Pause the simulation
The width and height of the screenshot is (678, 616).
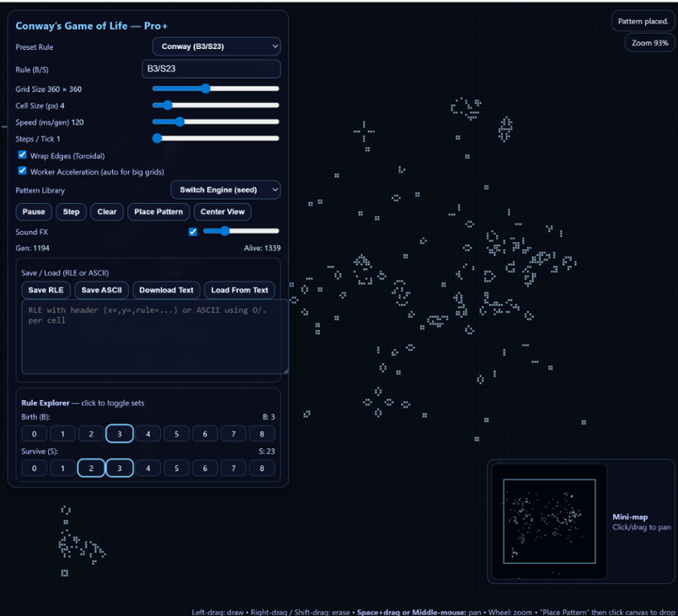point(33,212)
